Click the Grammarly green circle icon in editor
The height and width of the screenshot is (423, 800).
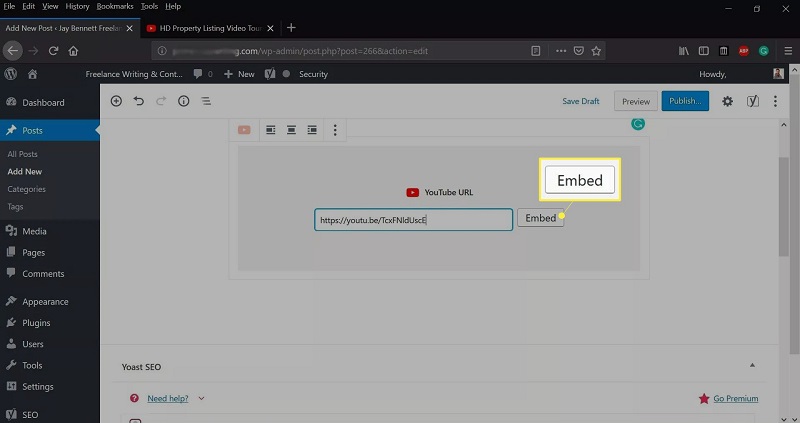638,123
